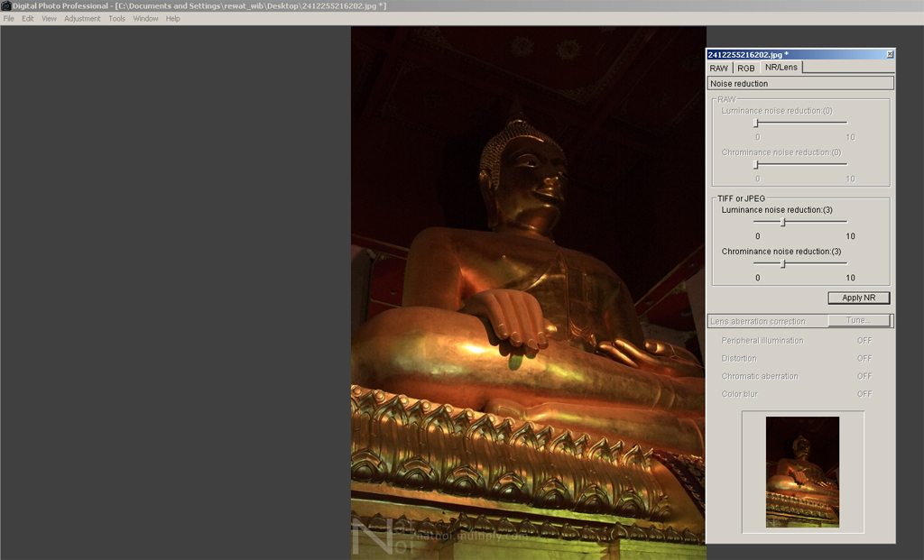The height and width of the screenshot is (560, 924).
Task: Click the TIFF or JPEG chrominance noise slider
Action: pyautogui.click(x=783, y=263)
